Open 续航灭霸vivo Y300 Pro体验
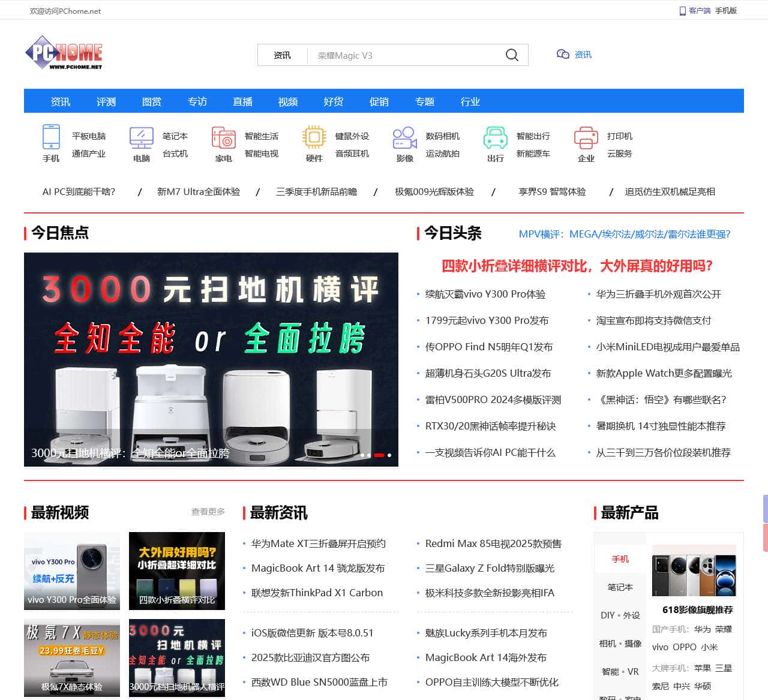This screenshot has width=768, height=700. point(485,294)
